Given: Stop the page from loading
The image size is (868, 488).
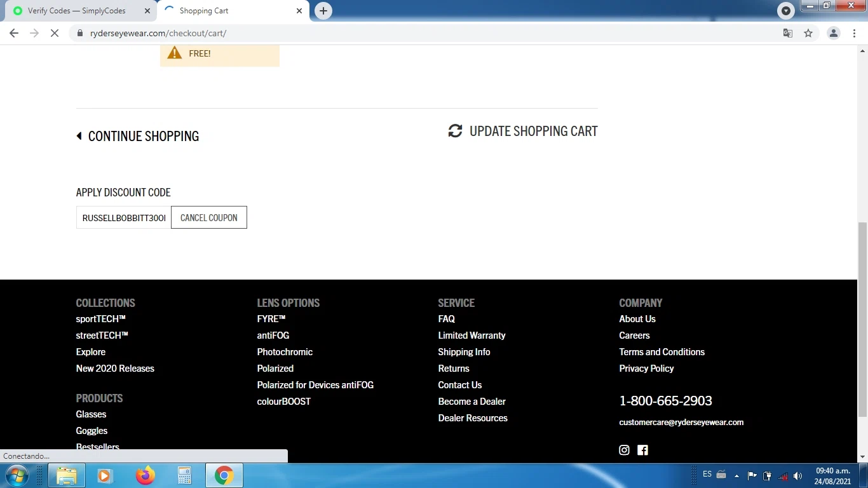Looking at the screenshot, I should (x=55, y=33).
